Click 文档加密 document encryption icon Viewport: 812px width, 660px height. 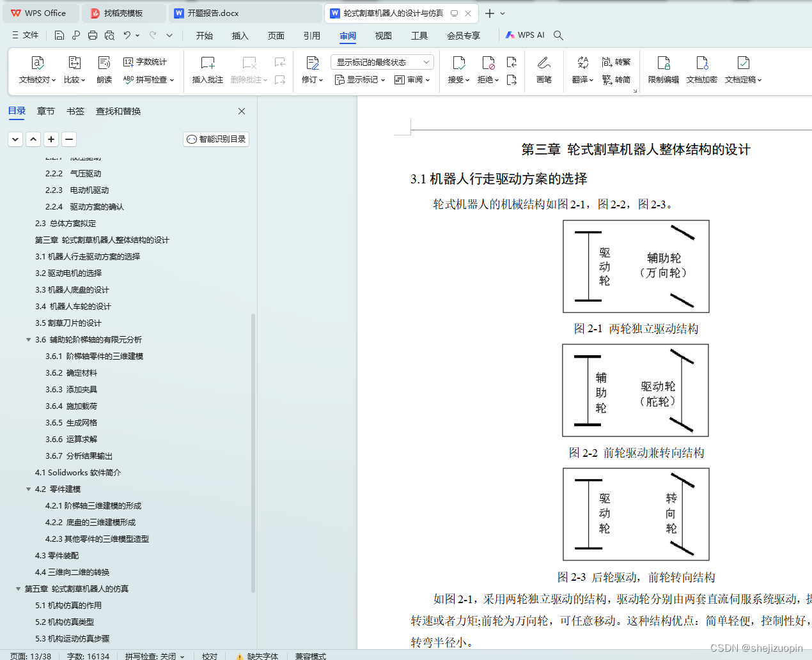[x=702, y=63]
